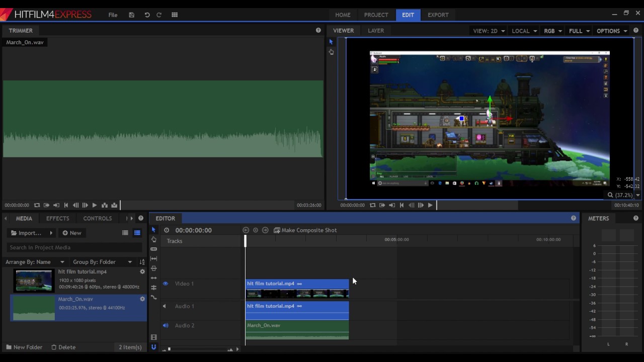The height and width of the screenshot is (362, 644).
Task: Toggle loop playback in the Viewer
Action: click(x=372, y=205)
